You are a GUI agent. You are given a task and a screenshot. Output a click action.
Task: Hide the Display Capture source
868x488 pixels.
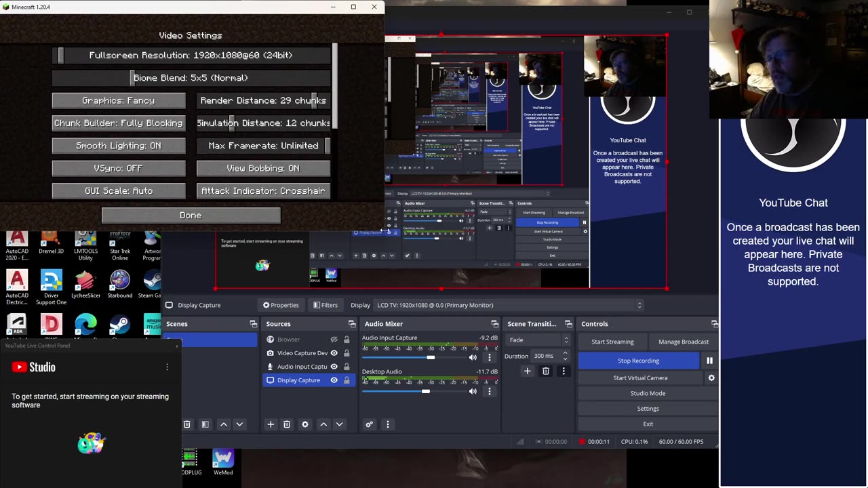[334, 380]
